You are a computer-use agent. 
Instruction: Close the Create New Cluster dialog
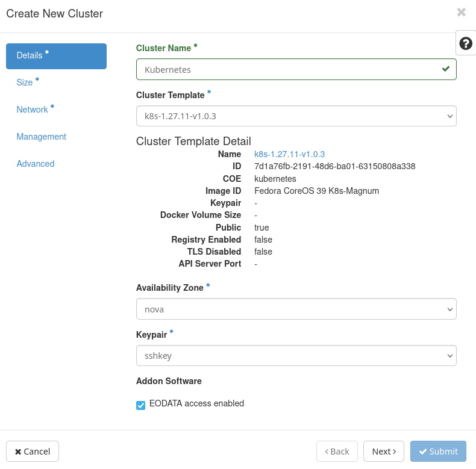coord(461,13)
